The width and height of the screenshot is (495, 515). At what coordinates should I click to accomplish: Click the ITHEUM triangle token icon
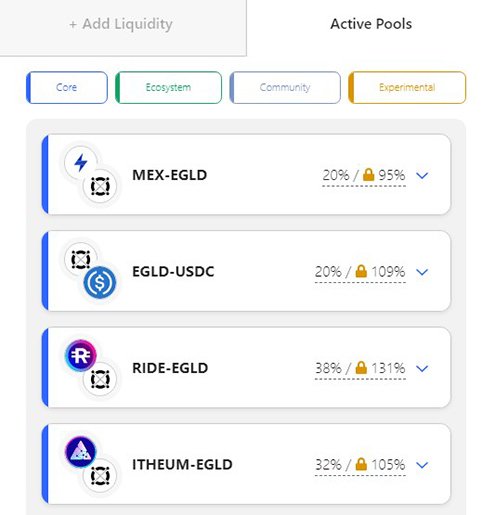(81, 452)
